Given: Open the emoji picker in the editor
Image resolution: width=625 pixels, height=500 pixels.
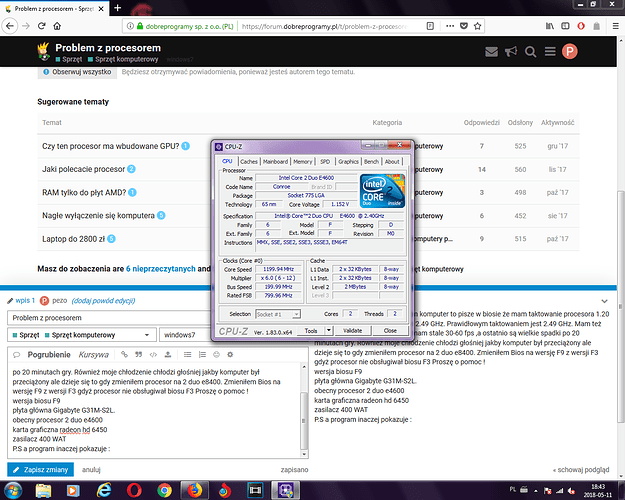Looking at the screenshot, I should tap(216, 354).
